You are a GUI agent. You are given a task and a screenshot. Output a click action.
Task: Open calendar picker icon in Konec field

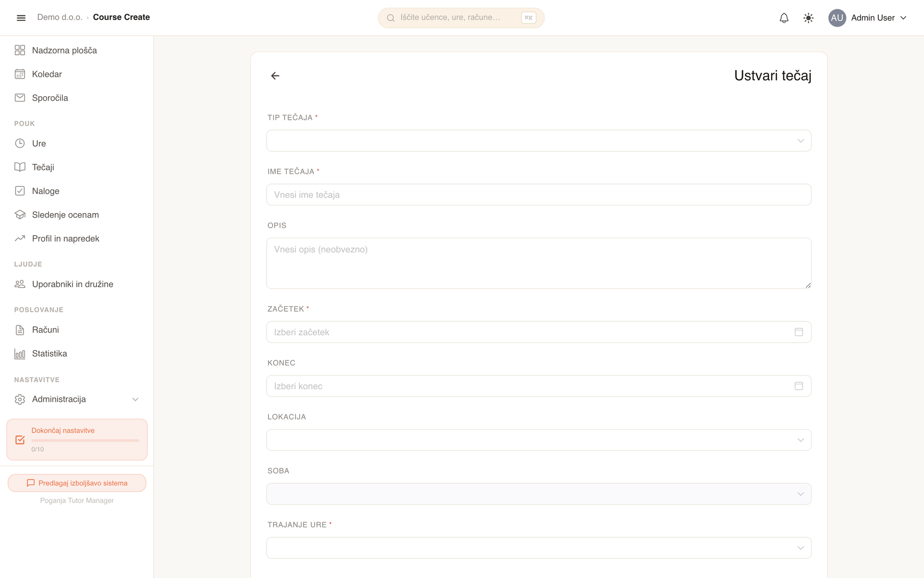[x=799, y=386]
